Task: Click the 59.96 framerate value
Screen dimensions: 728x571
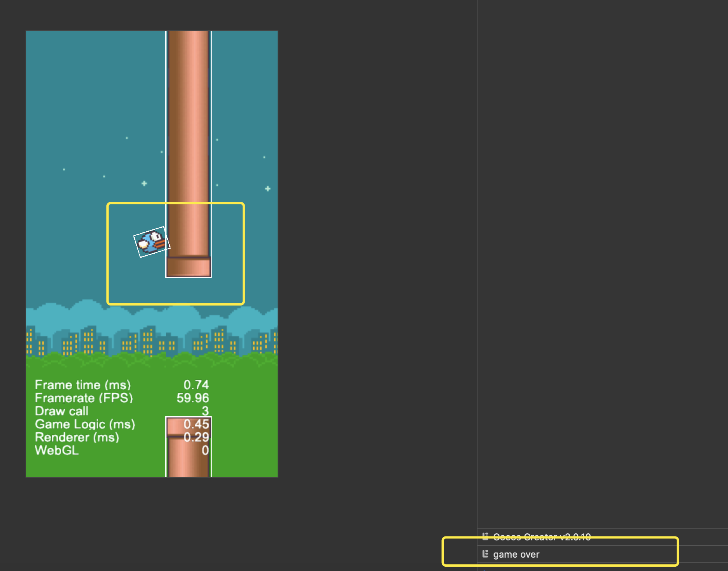Action: tap(193, 398)
